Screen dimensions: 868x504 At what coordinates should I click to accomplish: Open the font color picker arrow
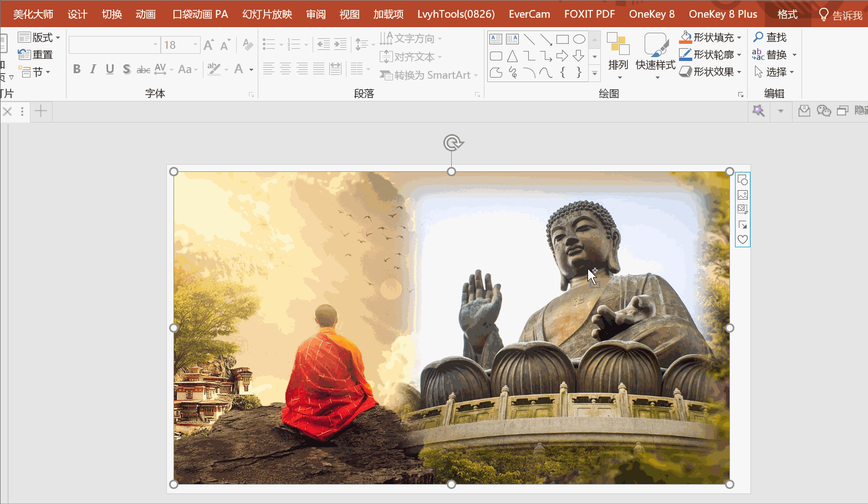coord(252,70)
